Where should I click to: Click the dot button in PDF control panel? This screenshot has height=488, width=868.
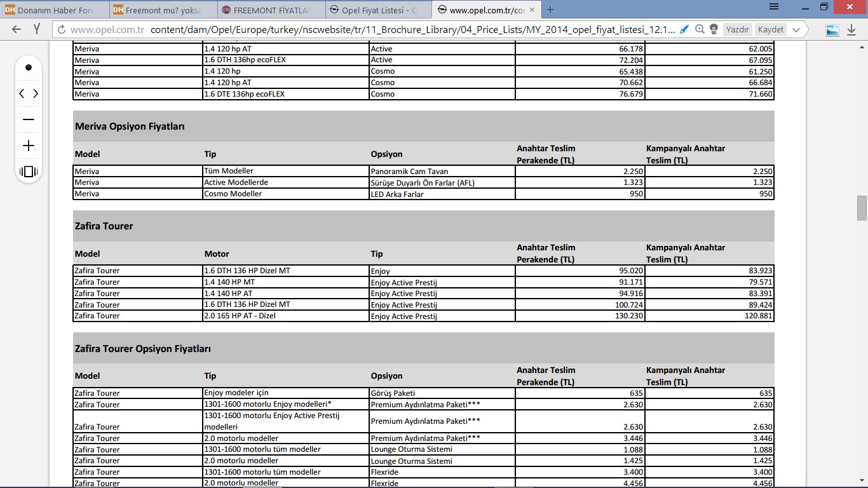29,67
